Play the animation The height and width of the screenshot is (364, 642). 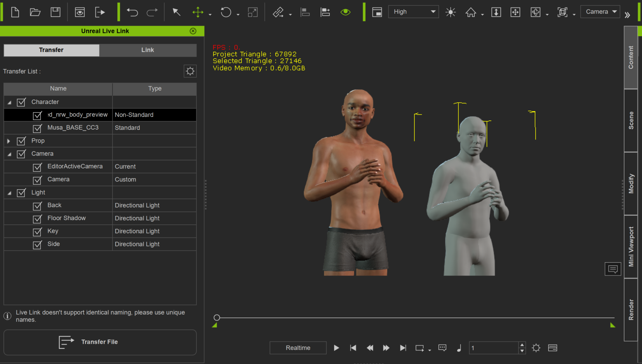(x=336, y=348)
